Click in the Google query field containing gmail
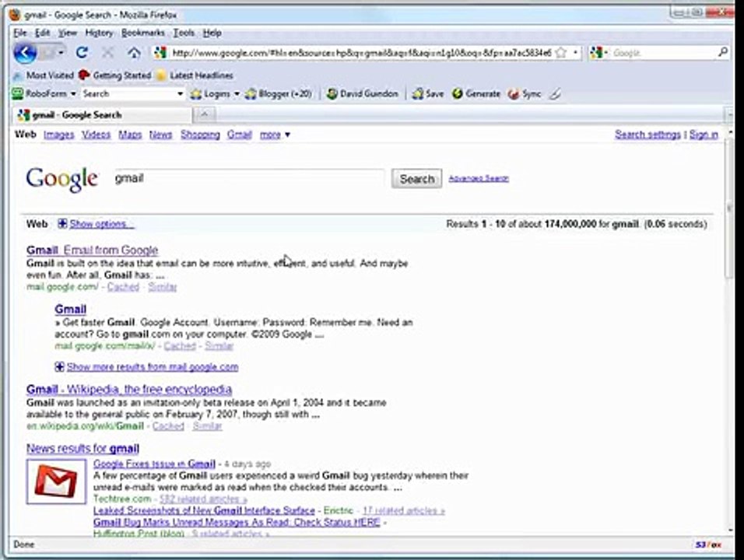744x560 pixels. 249,178
